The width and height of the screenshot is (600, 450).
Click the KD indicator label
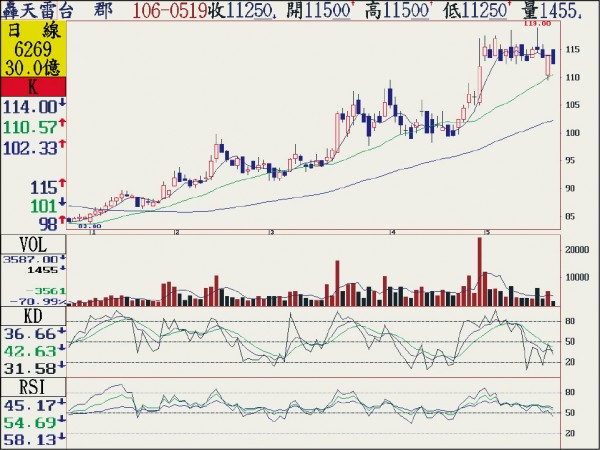click(33, 316)
